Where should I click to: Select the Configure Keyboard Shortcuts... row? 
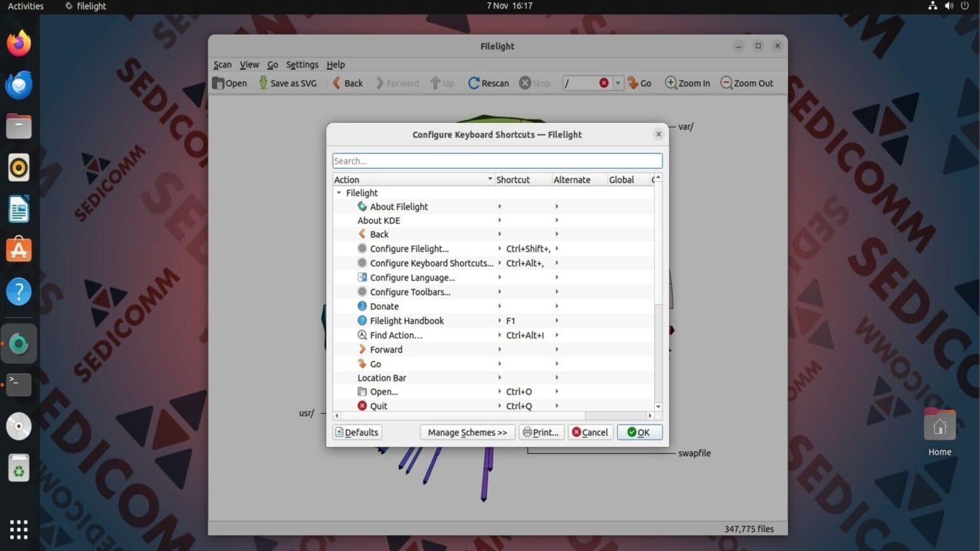tap(493, 263)
